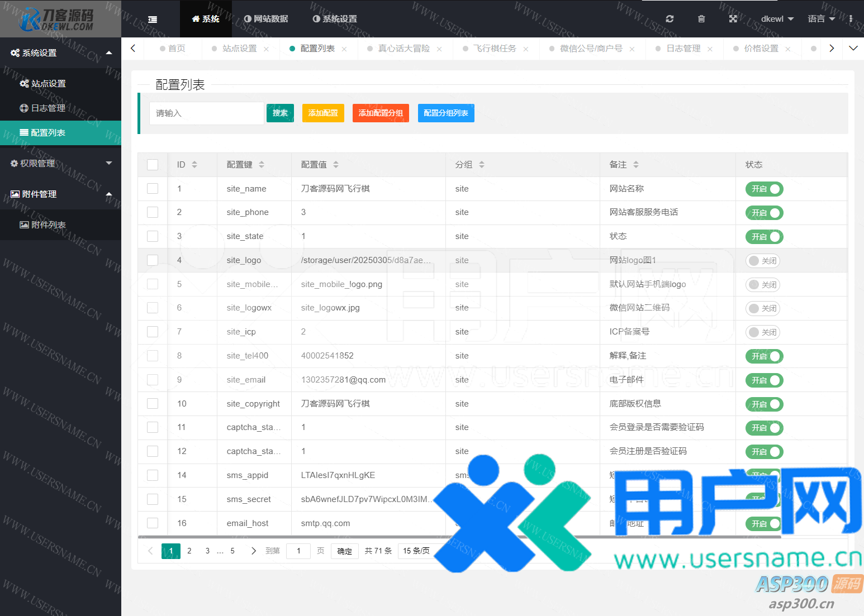The width and height of the screenshot is (864, 616).
Task: Sort by 备注 column arrows
Action: [636, 165]
